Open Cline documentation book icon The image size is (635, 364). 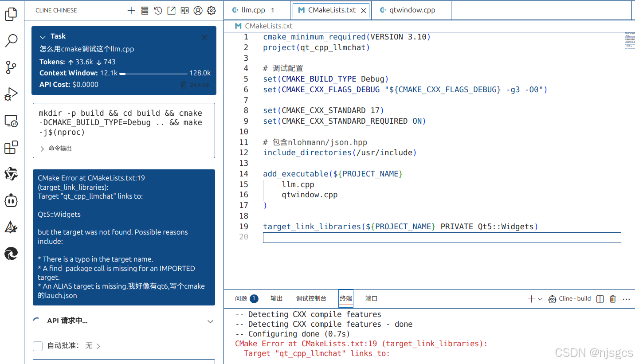coord(184,10)
